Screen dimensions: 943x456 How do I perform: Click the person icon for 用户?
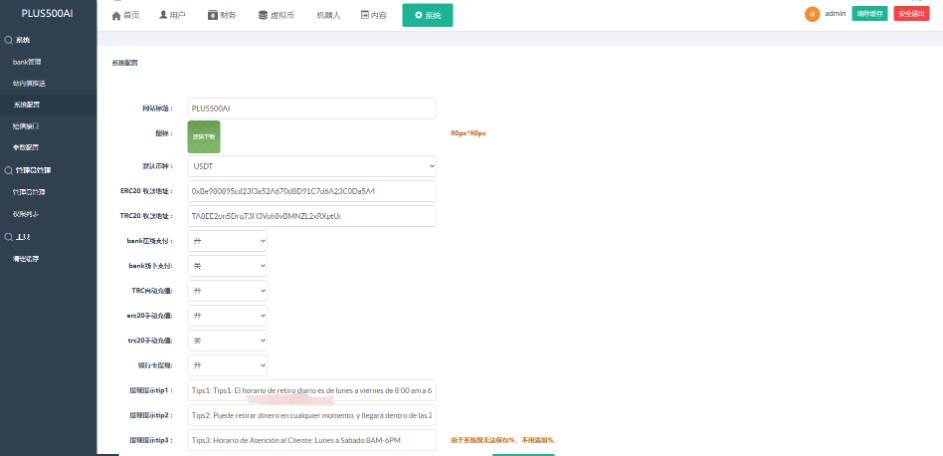tap(163, 15)
